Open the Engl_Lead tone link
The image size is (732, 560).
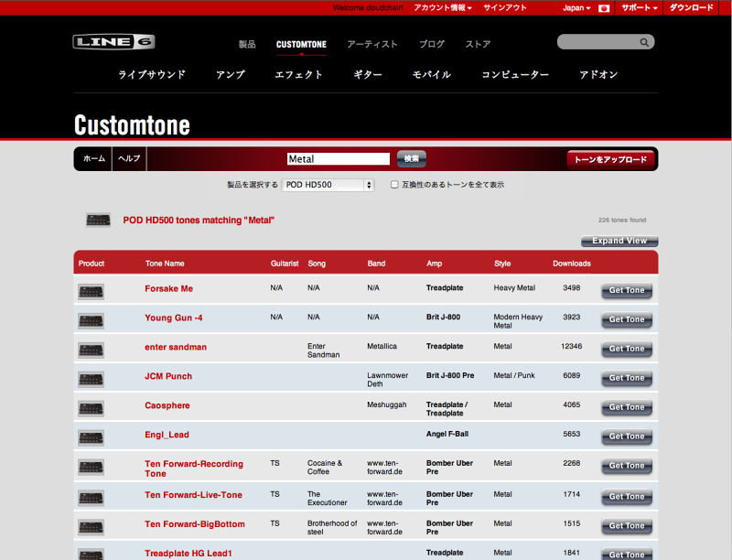point(167,435)
